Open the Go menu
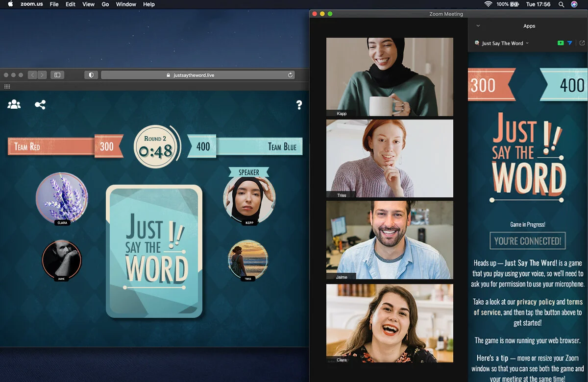The width and height of the screenshot is (588, 382). point(105,4)
